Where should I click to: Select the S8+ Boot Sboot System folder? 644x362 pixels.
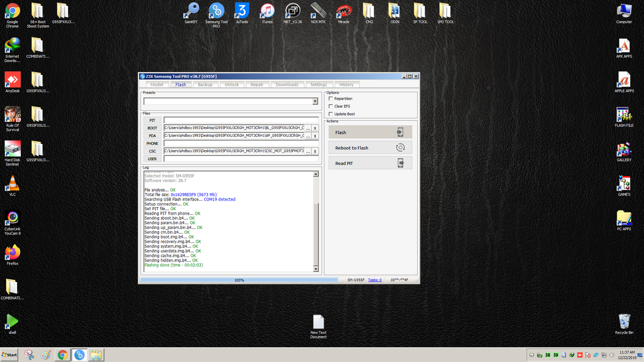[38, 15]
